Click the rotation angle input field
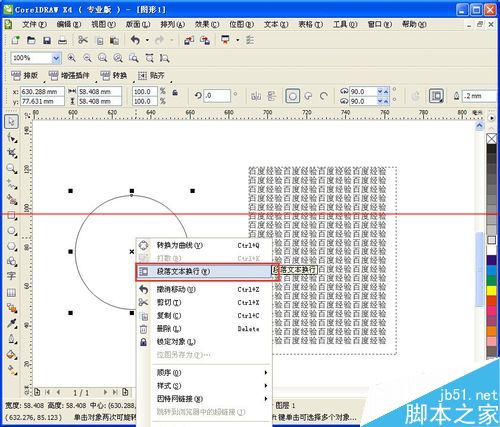This screenshot has width=500, height=427. click(217, 96)
